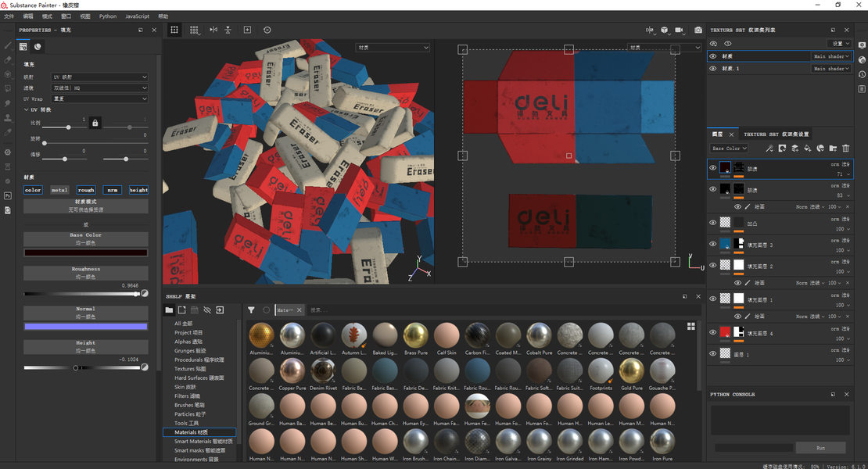Select the Projection tool in left toolbar
The width and height of the screenshot is (868, 469).
point(8,74)
